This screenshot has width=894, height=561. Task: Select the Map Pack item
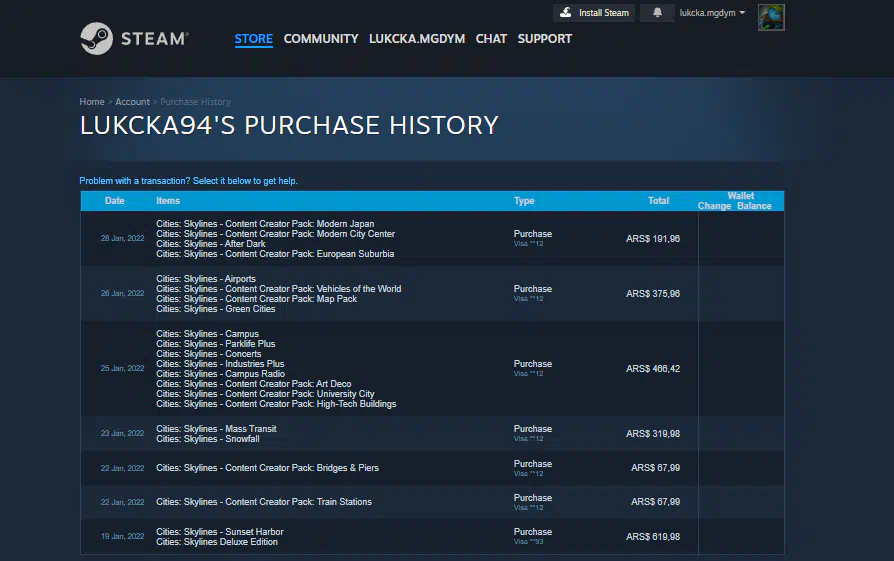coord(257,299)
